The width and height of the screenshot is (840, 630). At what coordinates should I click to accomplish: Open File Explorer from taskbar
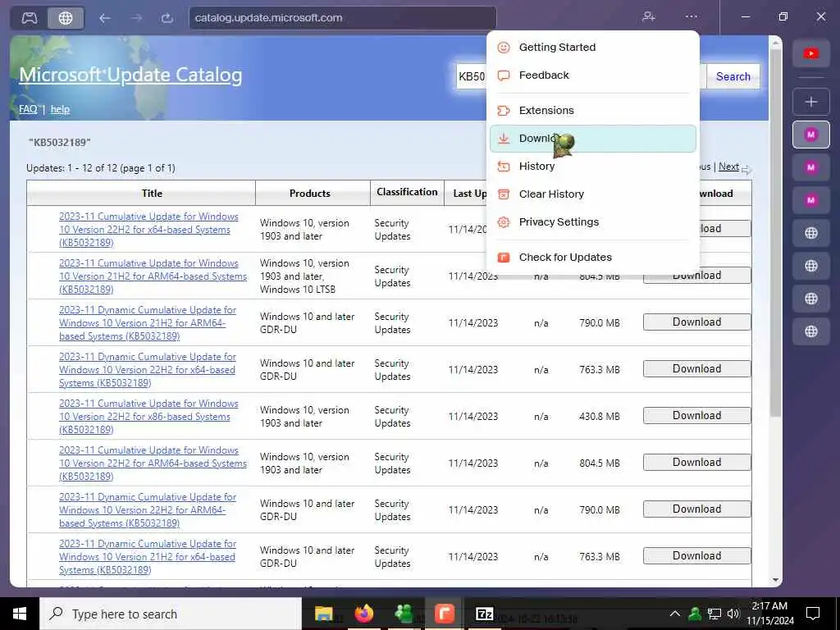point(323,614)
